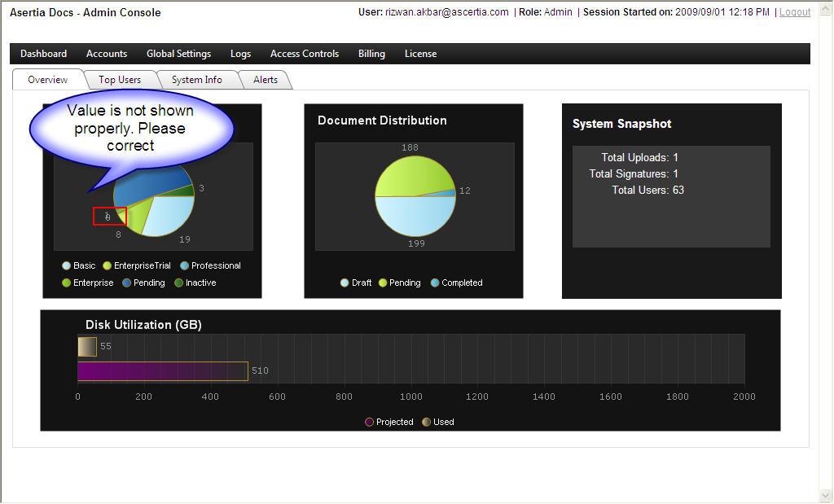Click the 510 value label beside the Projected bar
The width and height of the screenshot is (834, 504).
click(x=260, y=370)
